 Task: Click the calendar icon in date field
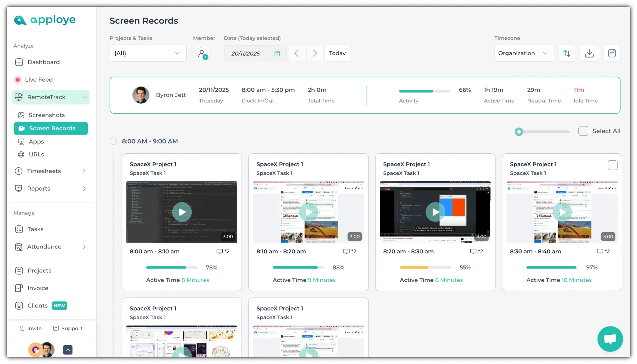277,53
